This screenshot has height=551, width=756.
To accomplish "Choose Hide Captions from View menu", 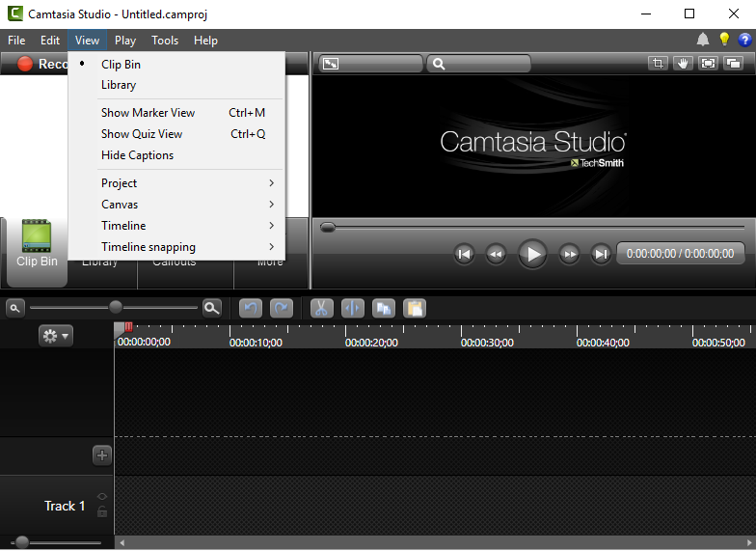I will click(177, 155).
